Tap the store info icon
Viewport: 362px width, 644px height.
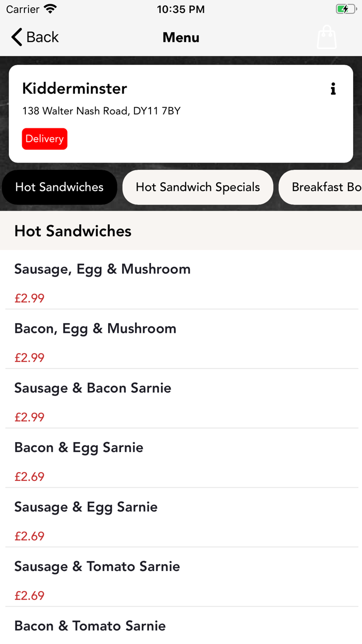click(x=333, y=89)
